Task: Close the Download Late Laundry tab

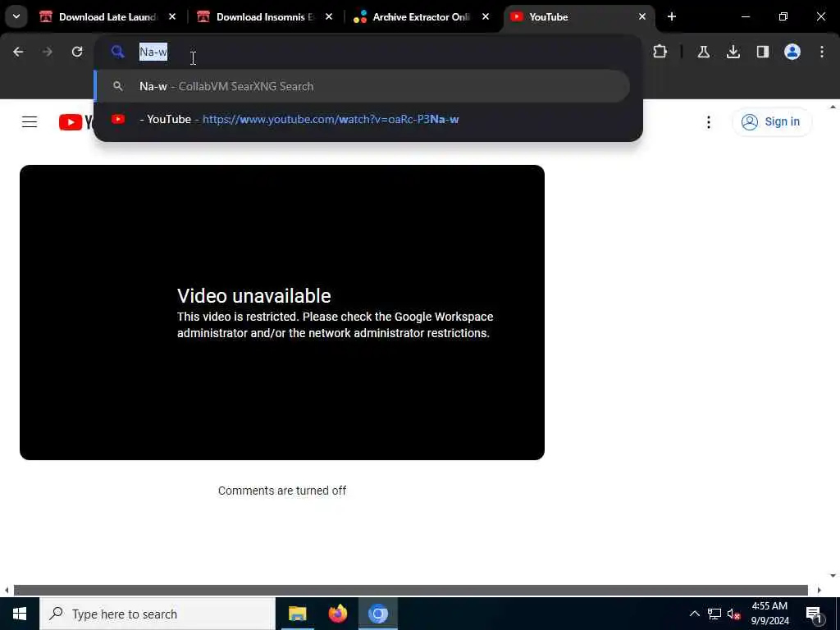Action: pos(172,16)
